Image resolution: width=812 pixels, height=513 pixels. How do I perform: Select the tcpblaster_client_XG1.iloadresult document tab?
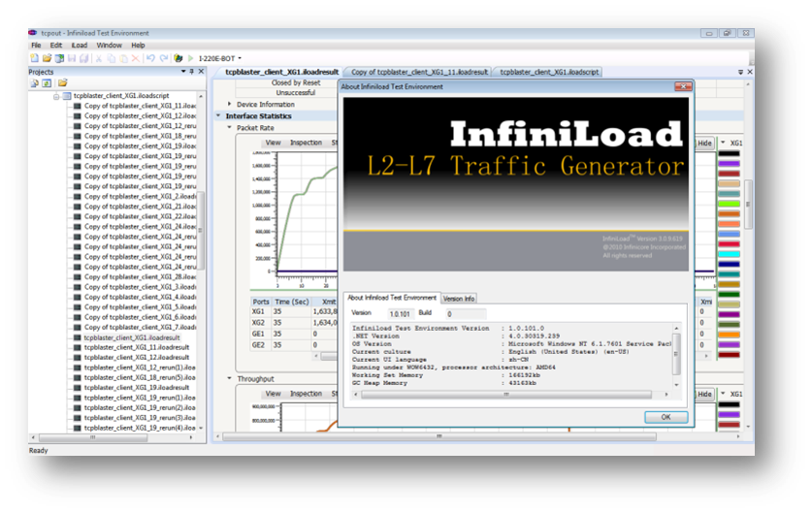(x=281, y=72)
